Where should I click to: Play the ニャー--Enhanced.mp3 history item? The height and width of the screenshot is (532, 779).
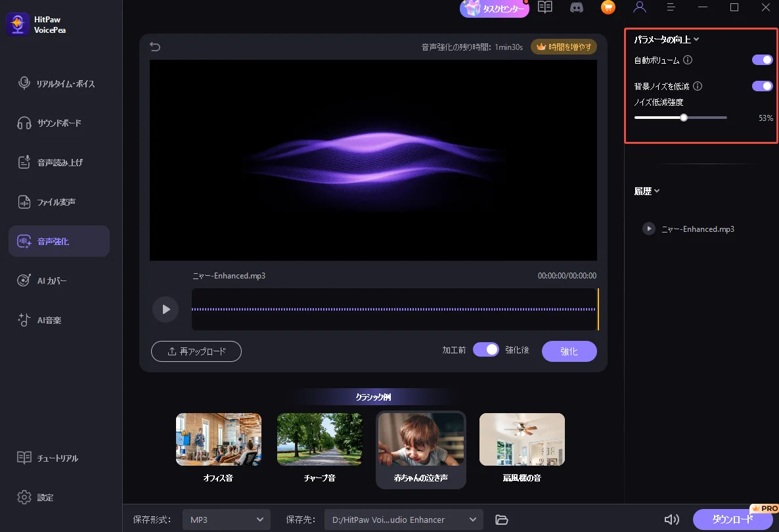point(649,229)
